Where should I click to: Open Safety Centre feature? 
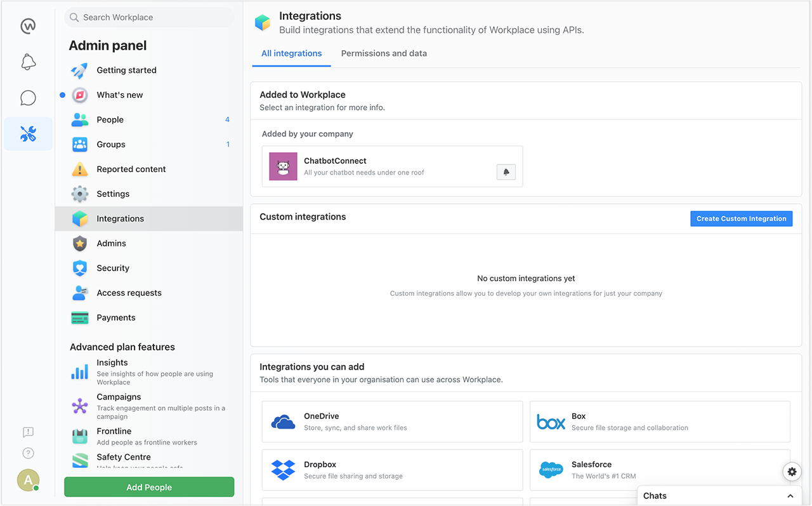[149, 460]
